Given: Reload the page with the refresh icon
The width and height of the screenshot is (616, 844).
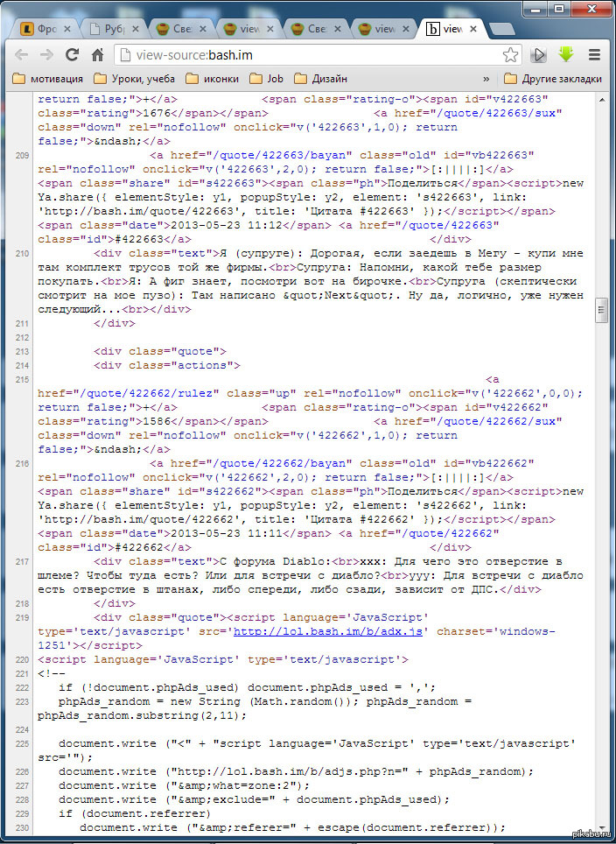Looking at the screenshot, I should coord(72,54).
